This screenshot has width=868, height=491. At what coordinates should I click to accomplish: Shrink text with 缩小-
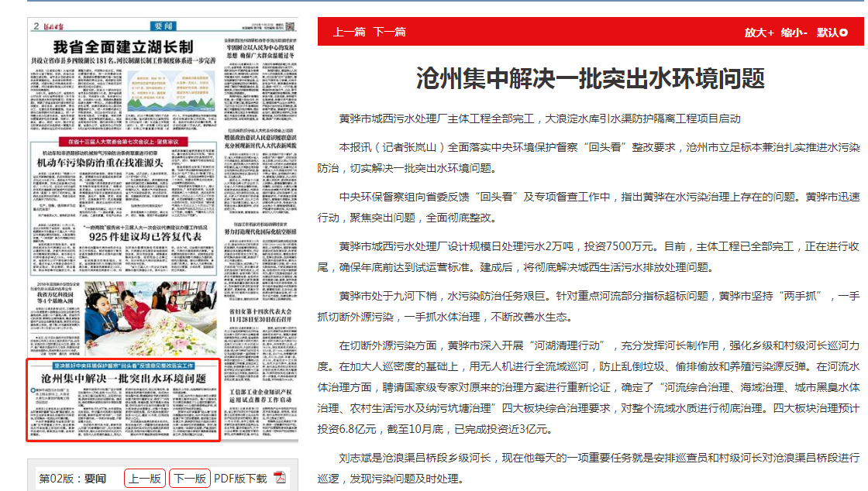pos(794,32)
